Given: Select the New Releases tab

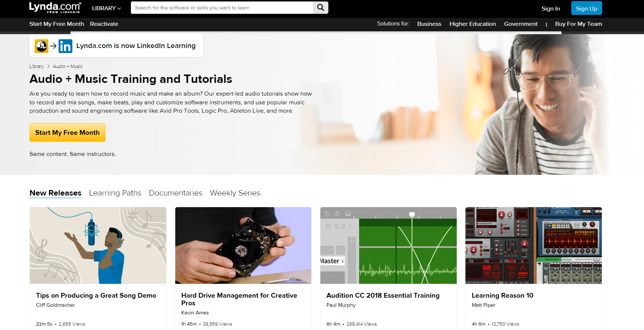Looking at the screenshot, I should [x=55, y=193].
